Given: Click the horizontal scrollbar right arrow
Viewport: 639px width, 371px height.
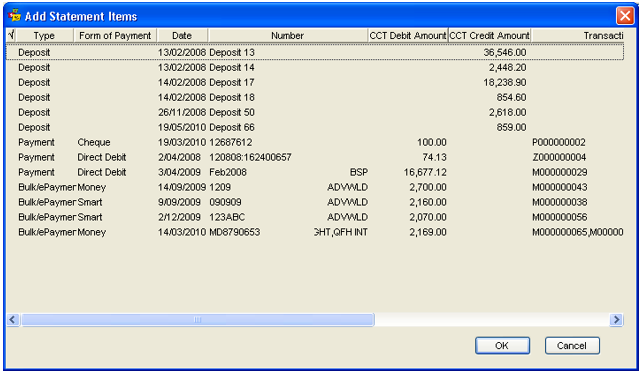Looking at the screenshot, I should click(x=616, y=320).
